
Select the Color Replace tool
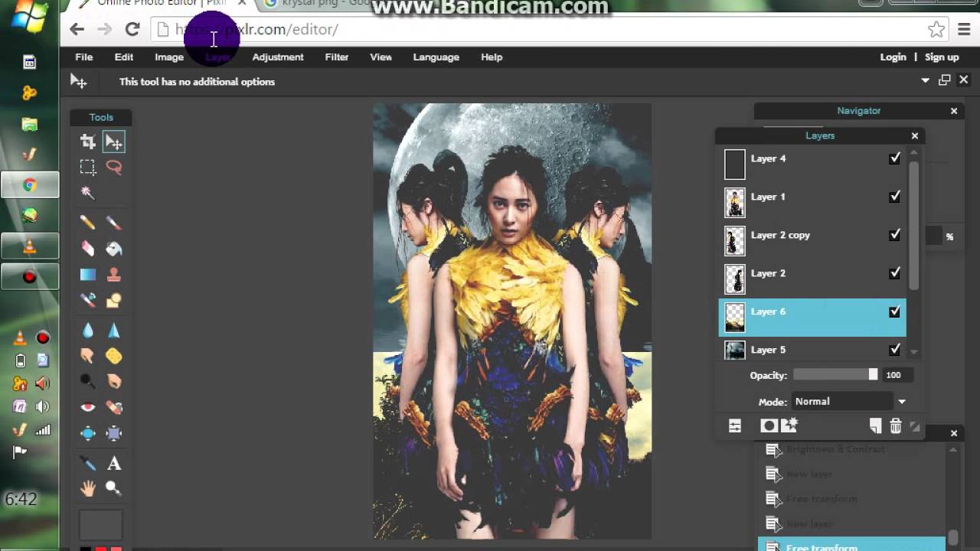coord(88,301)
